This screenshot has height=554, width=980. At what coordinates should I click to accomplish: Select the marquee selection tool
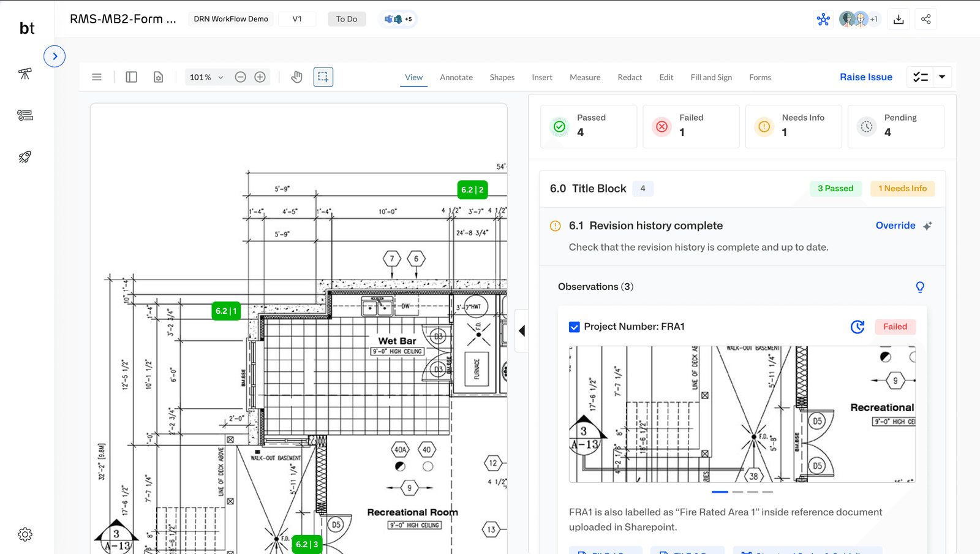coord(323,77)
